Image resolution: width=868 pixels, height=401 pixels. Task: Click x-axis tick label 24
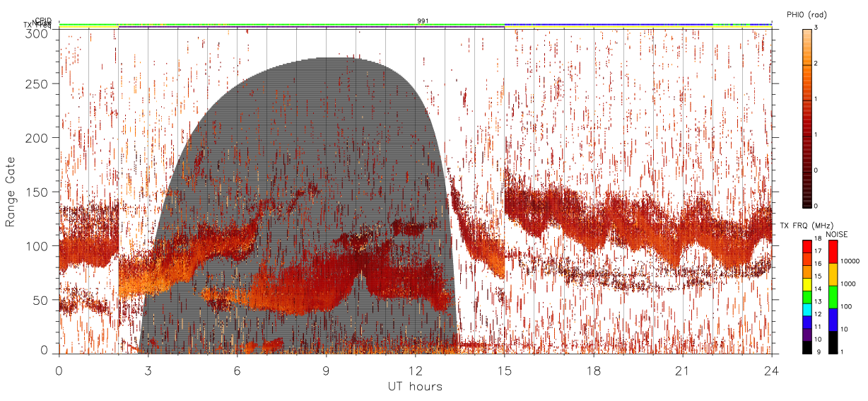pyautogui.click(x=771, y=370)
